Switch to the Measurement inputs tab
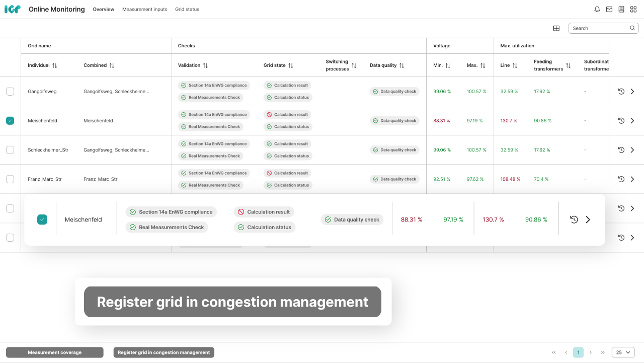The width and height of the screenshot is (644, 363). [144, 9]
